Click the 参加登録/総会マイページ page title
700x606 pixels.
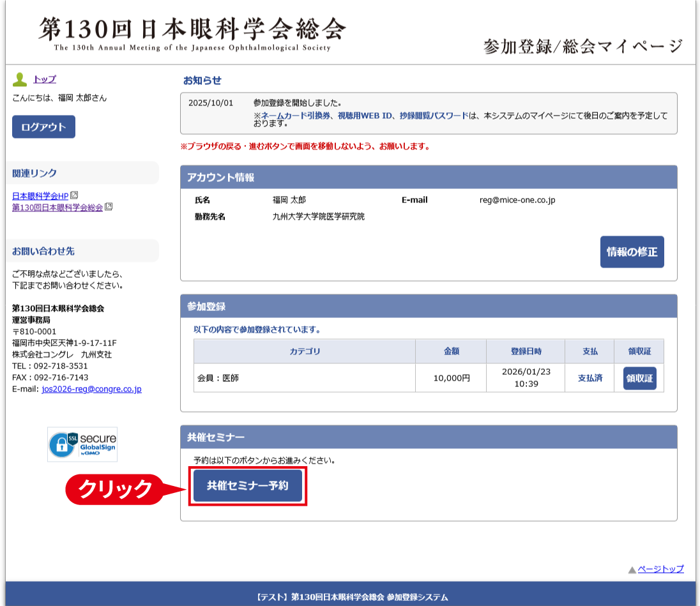pos(583,47)
